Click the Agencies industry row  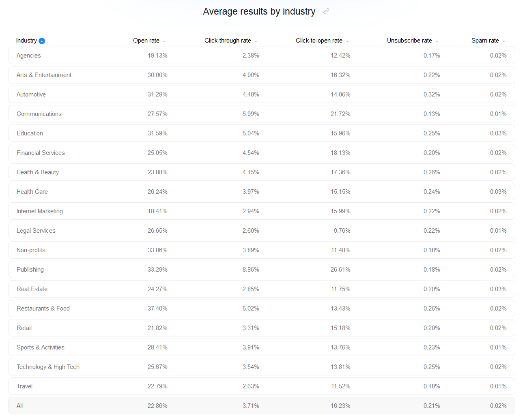(x=261, y=56)
